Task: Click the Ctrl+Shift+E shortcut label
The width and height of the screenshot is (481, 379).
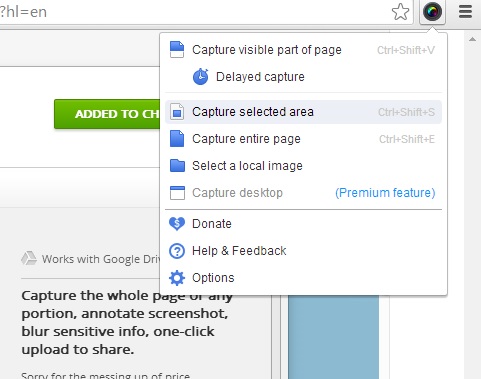Action: pyautogui.click(x=407, y=139)
